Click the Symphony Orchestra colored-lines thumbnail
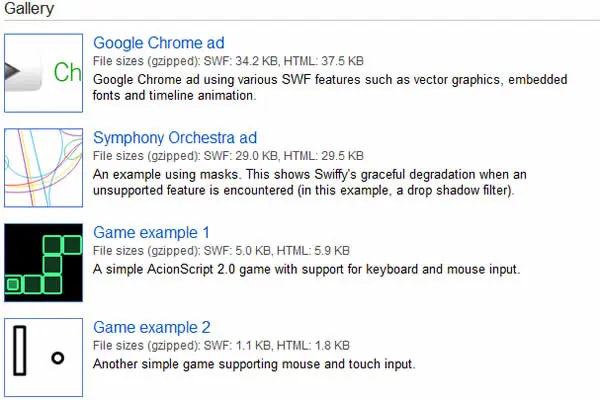Viewport: 600px width, 400px height. pyautogui.click(x=43, y=168)
